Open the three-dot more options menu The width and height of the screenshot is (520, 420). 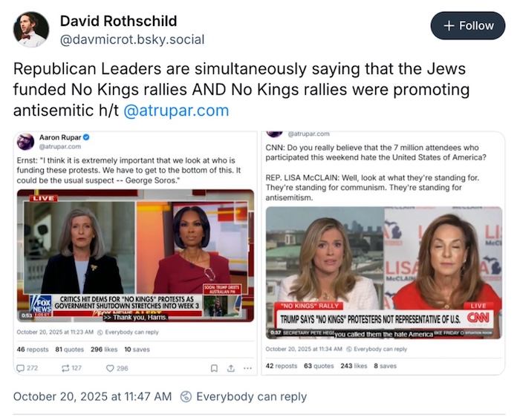pyautogui.click(x=247, y=368)
